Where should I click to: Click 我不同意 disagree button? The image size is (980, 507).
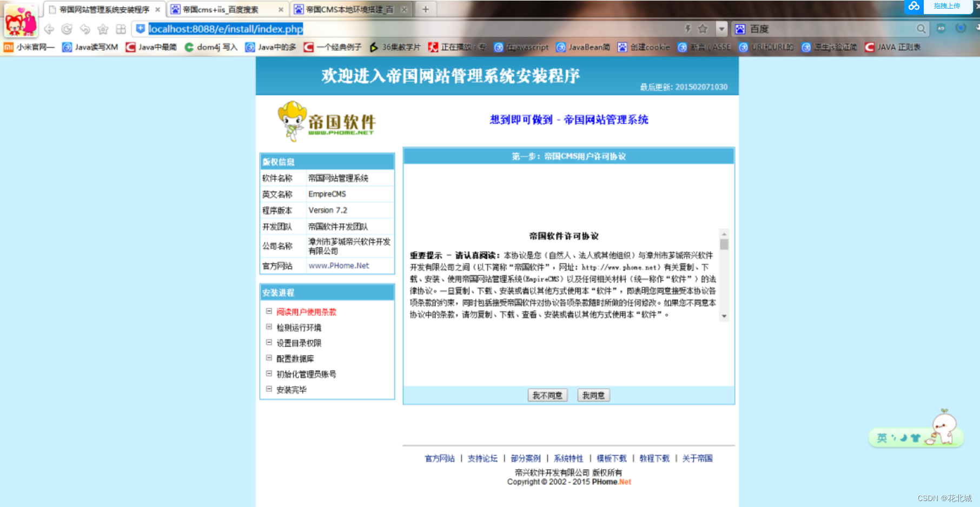click(x=547, y=396)
